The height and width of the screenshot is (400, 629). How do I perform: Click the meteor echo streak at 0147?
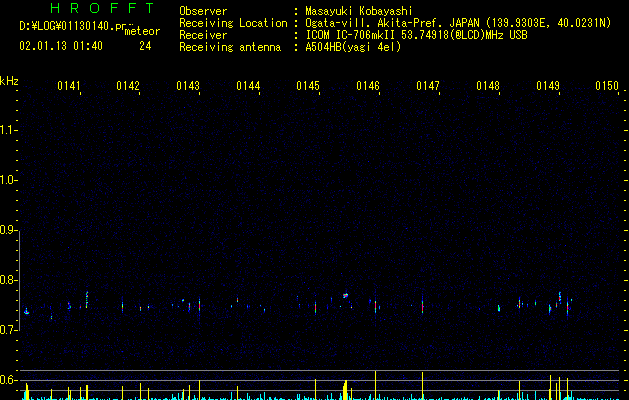pos(422,305)
